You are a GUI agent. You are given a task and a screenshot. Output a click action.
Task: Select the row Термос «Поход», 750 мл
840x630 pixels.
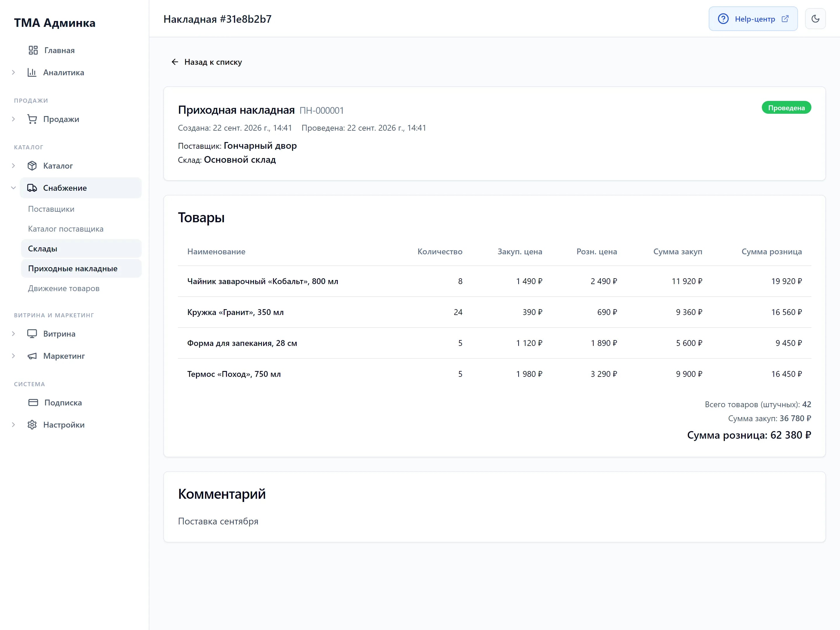[x=494, y=374]
